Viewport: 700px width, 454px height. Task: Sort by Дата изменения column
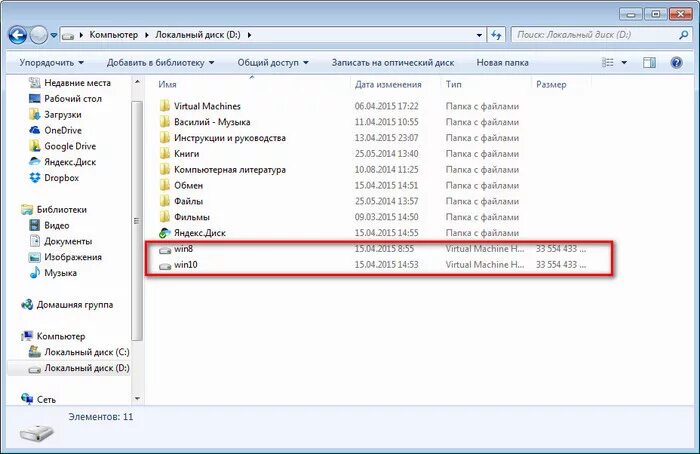388,84
